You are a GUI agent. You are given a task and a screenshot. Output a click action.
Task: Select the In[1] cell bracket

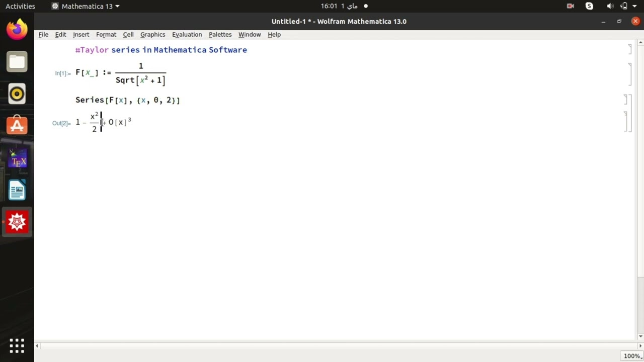(630, 74)
